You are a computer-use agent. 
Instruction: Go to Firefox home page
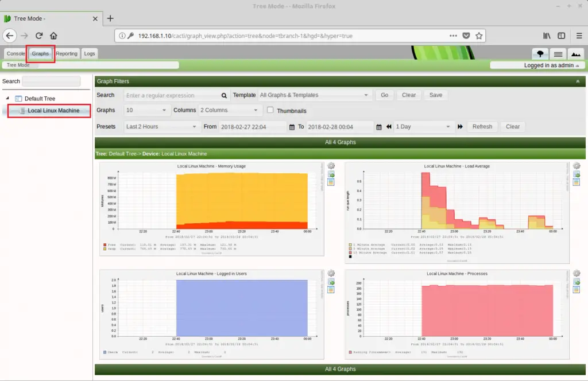pyautogui.click(x=53, y=36)
